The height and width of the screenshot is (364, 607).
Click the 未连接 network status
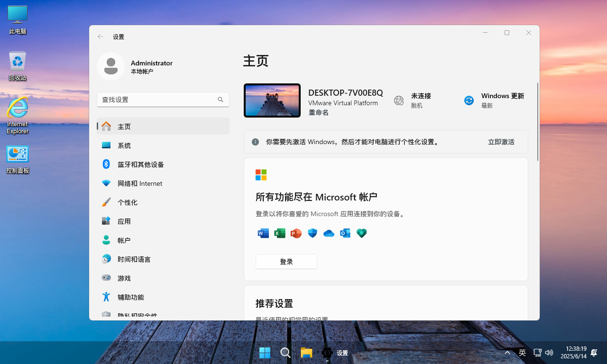(421, 96)
